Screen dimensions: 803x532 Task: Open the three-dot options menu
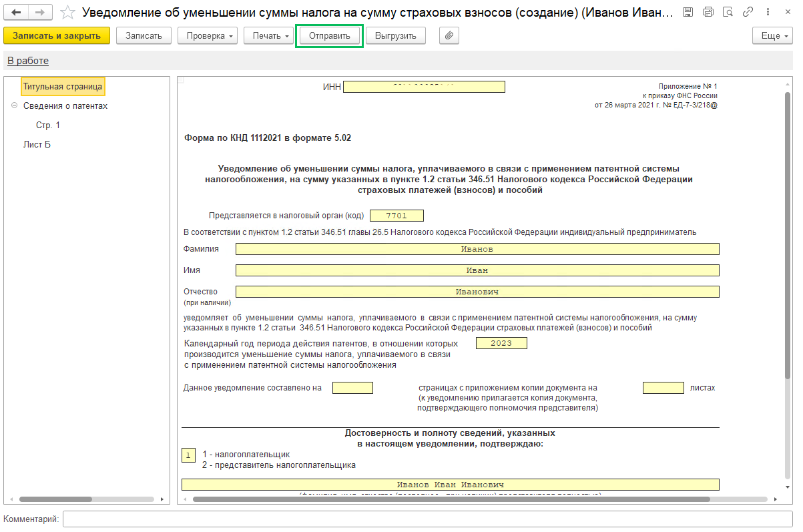768,13
